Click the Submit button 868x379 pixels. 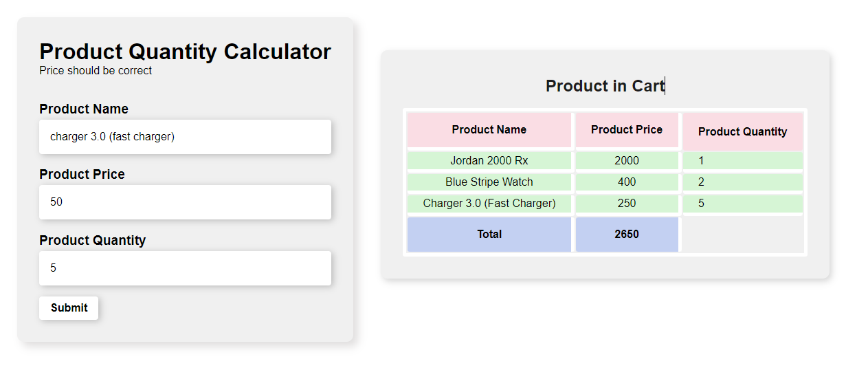(x=69, y=308)
